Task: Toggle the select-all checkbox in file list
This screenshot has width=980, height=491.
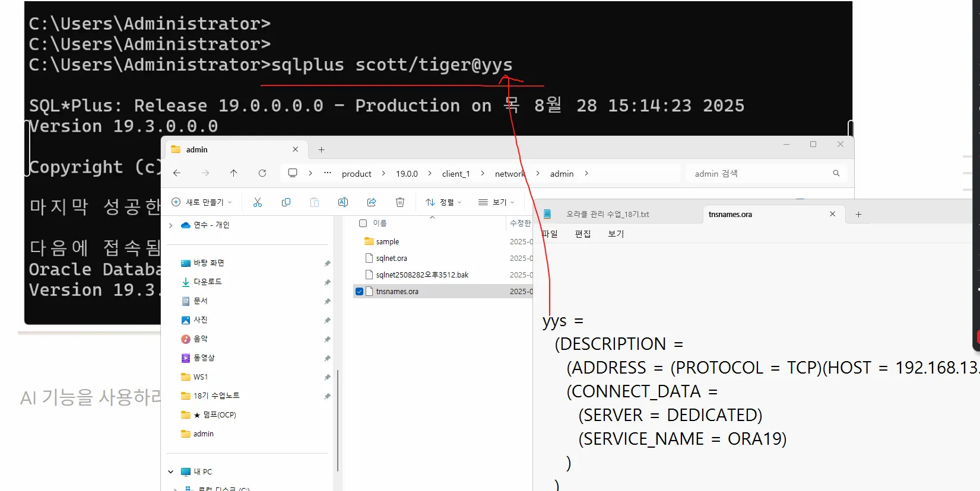Action: click(363, 224)
